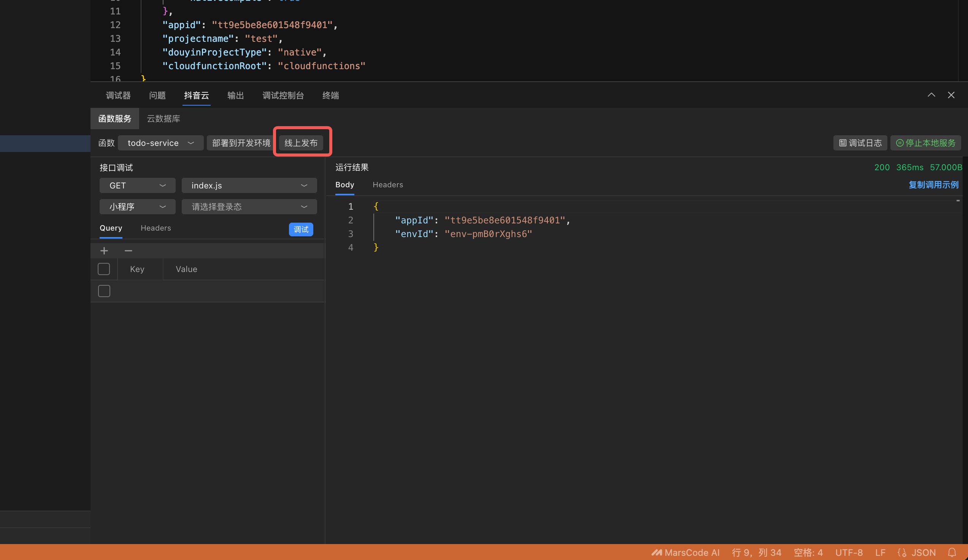Open the request Headers tab beside Query
The width and height of the screenshot is (968, 560).
(x=156, y=228)
